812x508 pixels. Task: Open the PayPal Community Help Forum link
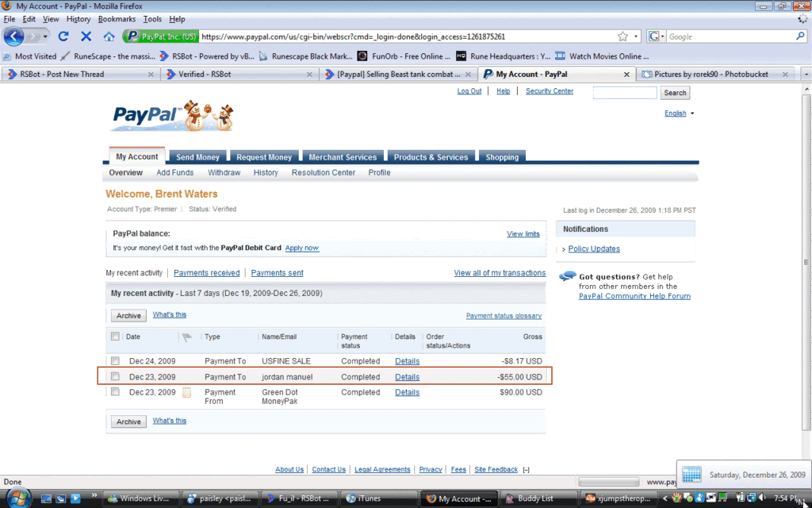[x=634, y=297]
